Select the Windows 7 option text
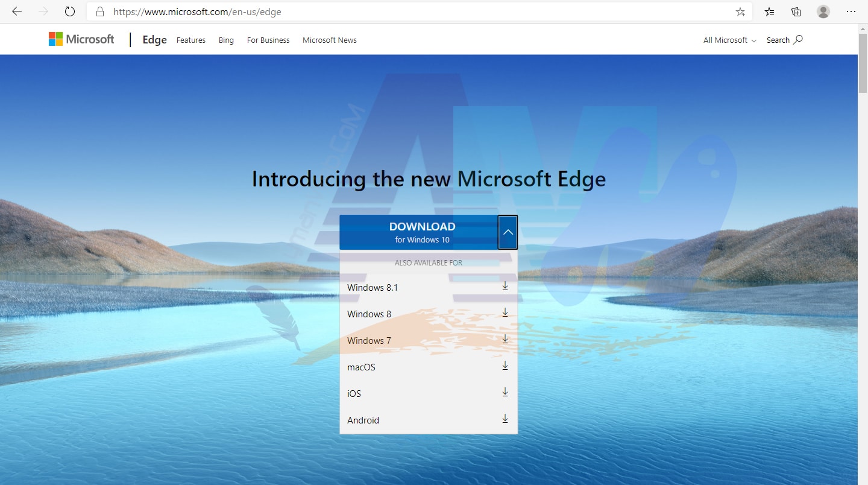The height and width of the screenshot is (485, 868). click(369, 341)
